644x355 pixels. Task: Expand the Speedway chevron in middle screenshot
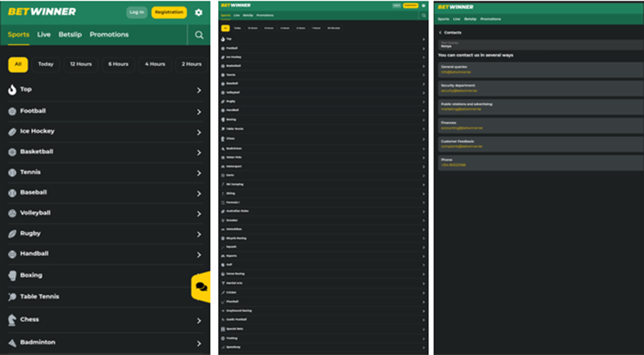(423, 348)
